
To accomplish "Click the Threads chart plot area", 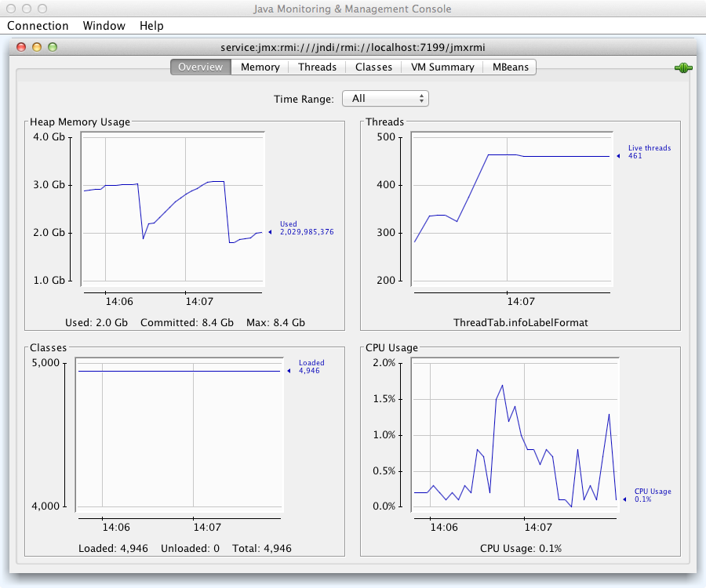I will [x=512, y=209].
